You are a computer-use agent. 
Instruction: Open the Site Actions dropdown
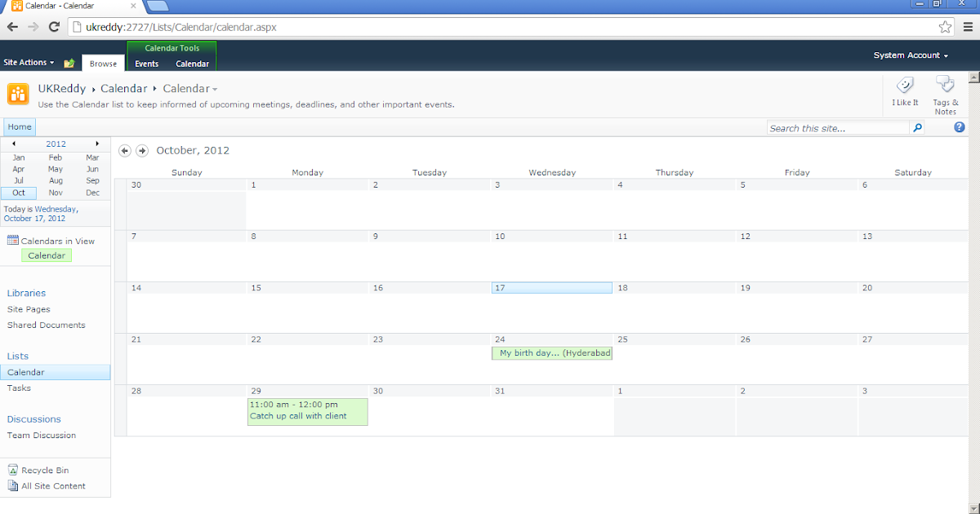(27, 62)
